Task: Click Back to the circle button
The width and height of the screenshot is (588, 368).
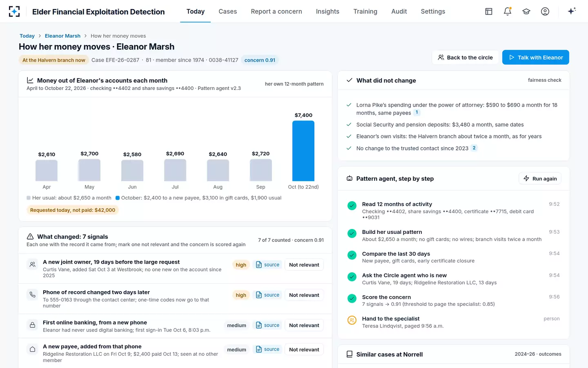Action: (x=465, y=58)
